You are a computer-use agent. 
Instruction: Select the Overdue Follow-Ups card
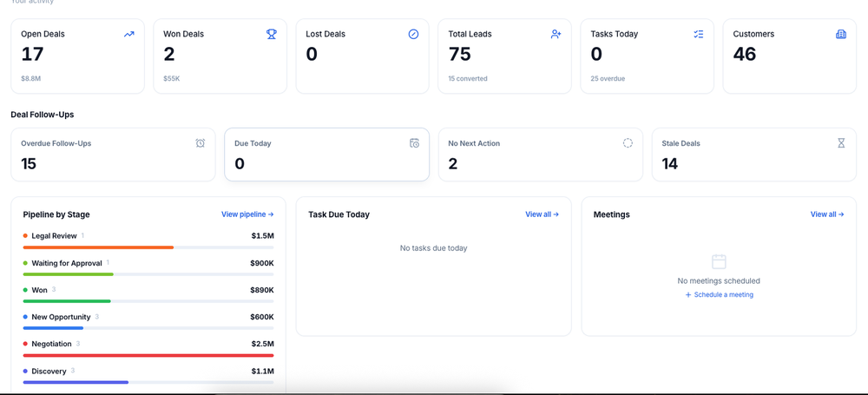(x=113, y=155)
